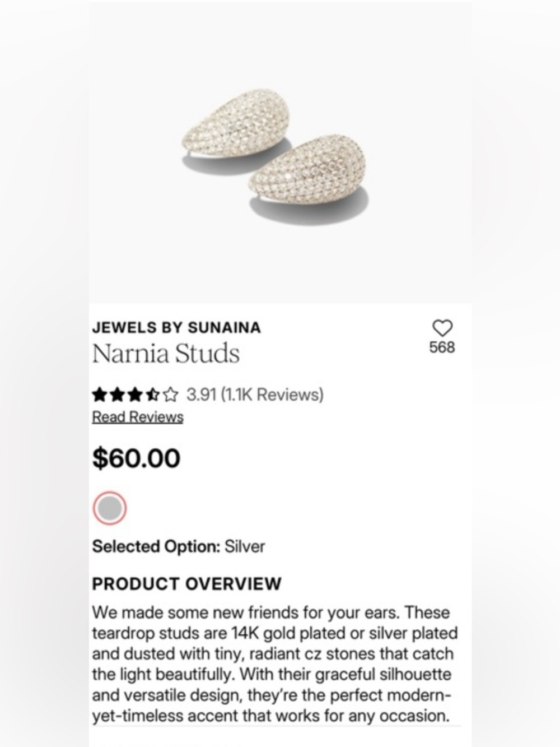
Task: Click the second filled rating star
Action: click(118, 395)
